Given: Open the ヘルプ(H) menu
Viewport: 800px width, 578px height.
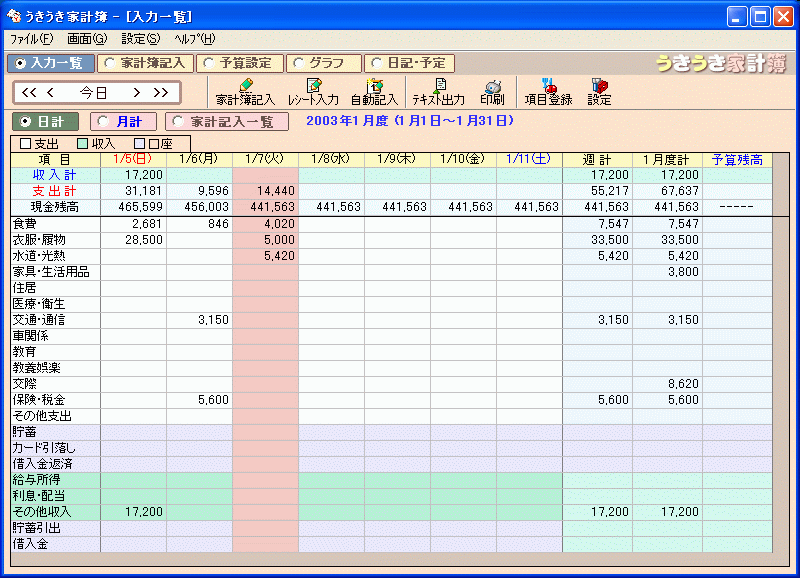Looking at the screenshot, I should (194, 39).
